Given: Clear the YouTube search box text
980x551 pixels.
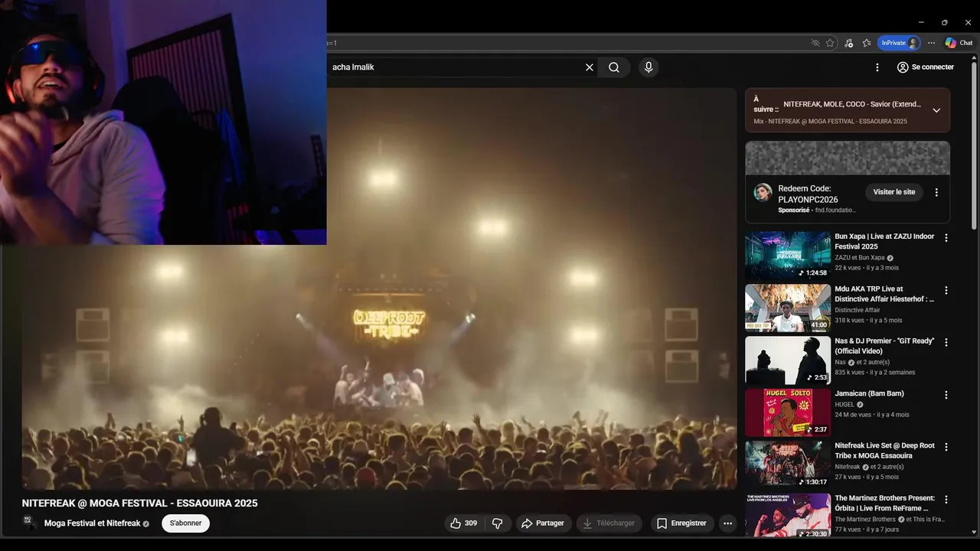Looking at the screenshot, I should pyautogui.click(x=590, y=67).
